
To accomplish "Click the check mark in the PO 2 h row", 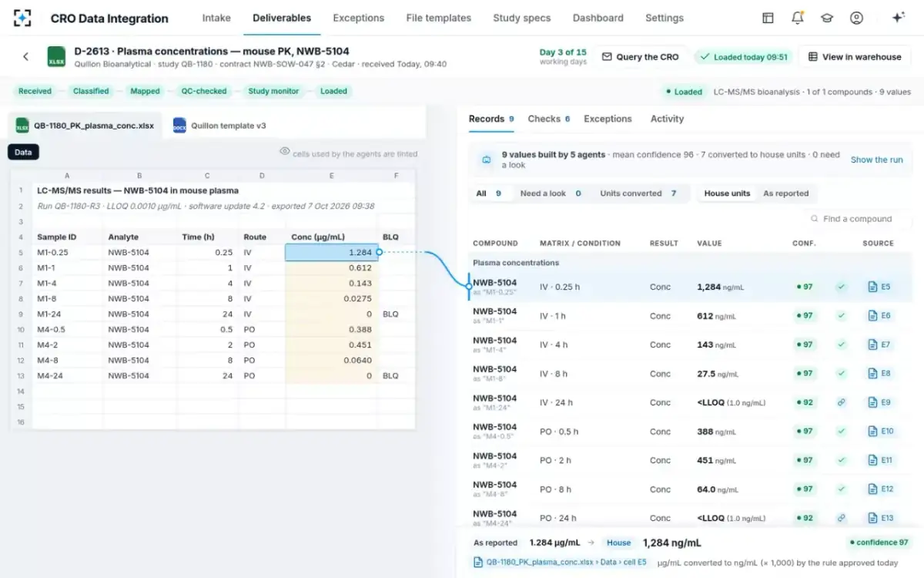I will click(841, 460).
